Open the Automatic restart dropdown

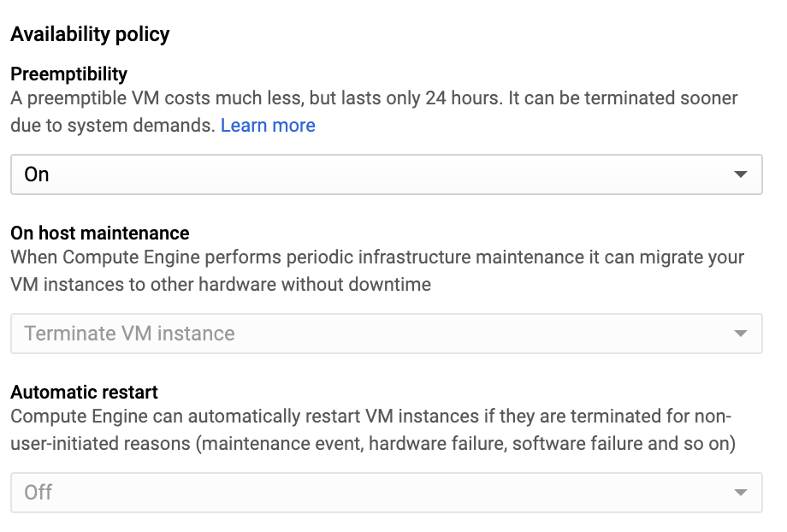pos(385,493)
